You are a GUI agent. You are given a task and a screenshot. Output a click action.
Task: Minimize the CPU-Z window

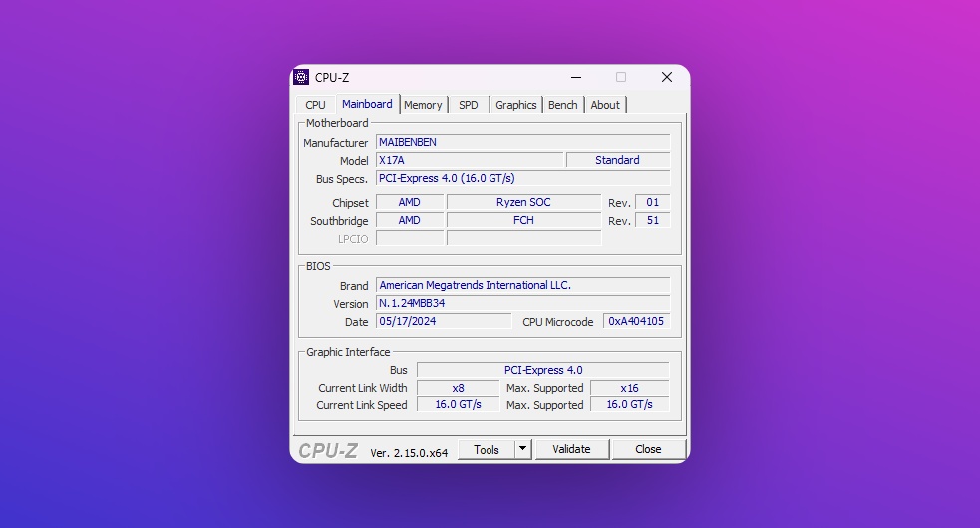point(575,77)
